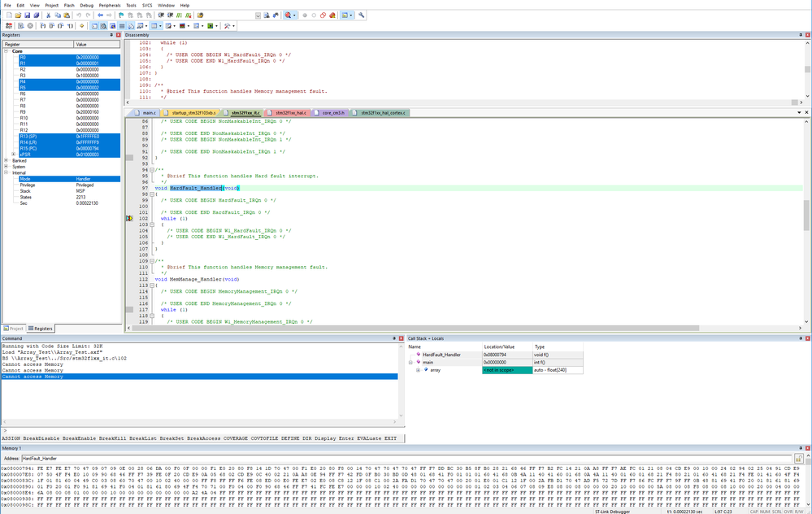
Task: Toggle auto-hide pin on Command panel
Action: 394,338
